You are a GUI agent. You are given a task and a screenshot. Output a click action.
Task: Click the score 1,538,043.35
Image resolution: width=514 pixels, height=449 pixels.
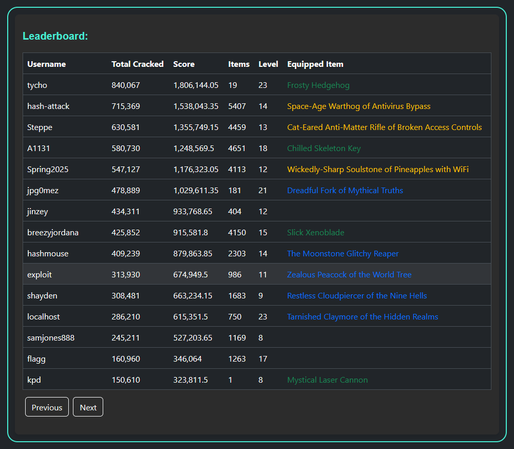pos(196,106)
